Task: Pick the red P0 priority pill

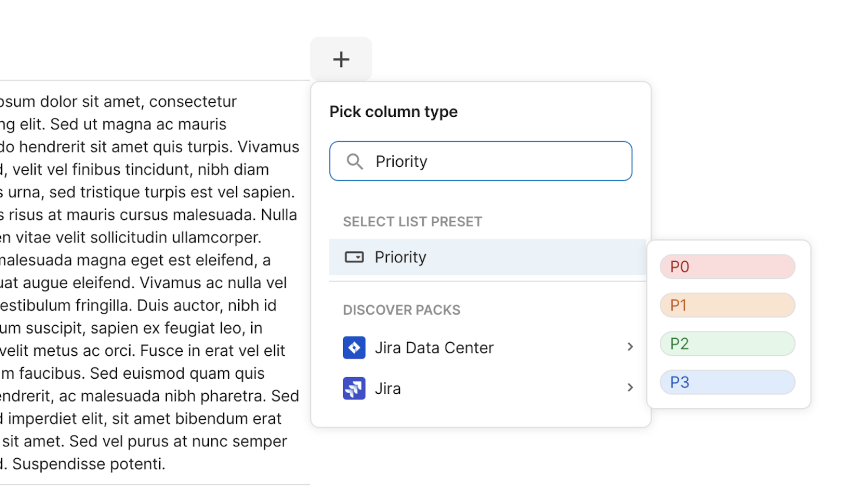Action: 727,267
